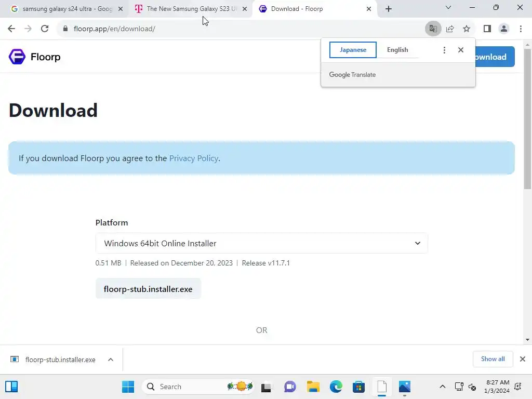Viewport: 532px width, 399px height.
Task: Open Windows widgets panel icon
Action: [x=11, y=387]
